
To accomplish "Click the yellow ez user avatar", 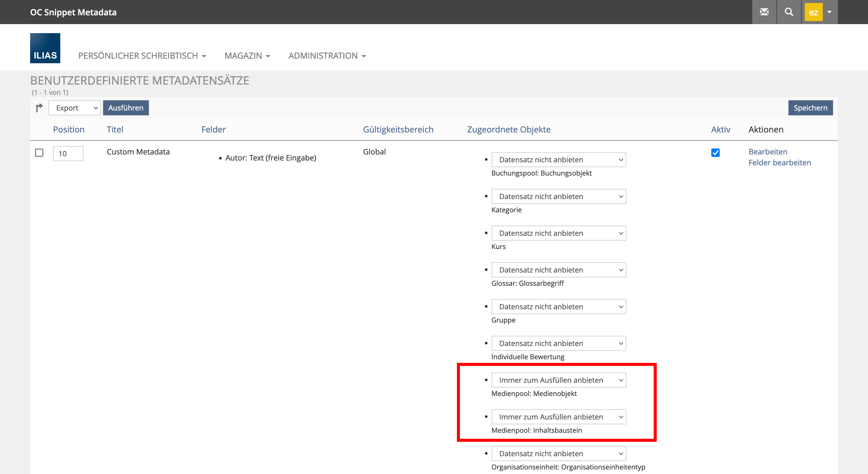I will pos(813,12).
